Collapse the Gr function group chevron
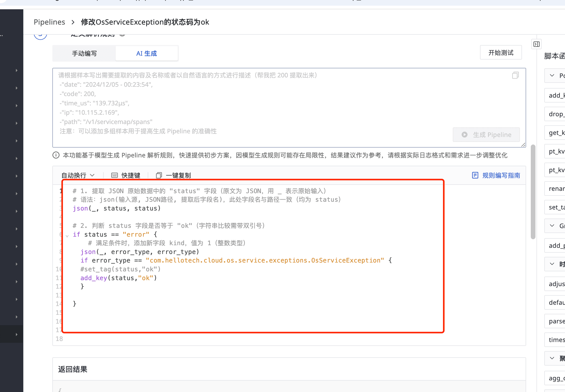The height and width of the screenshot is (392, 565). (x=552, y=226)
